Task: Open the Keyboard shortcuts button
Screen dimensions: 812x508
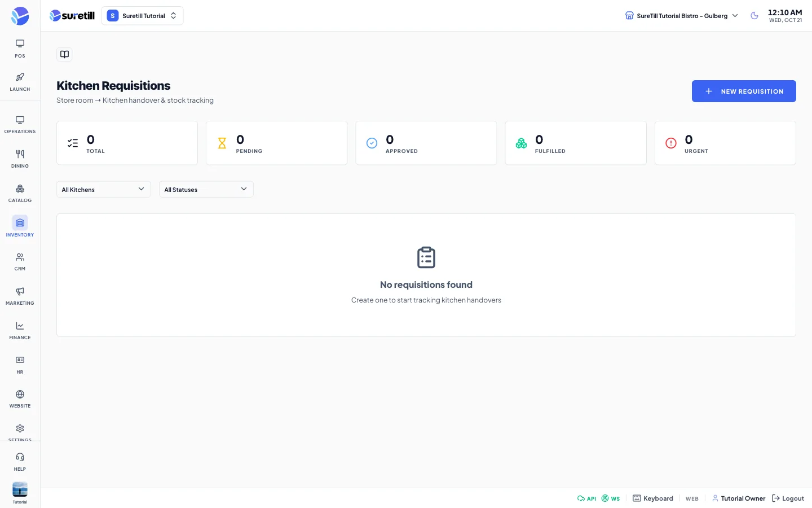Action: (653, 498)
